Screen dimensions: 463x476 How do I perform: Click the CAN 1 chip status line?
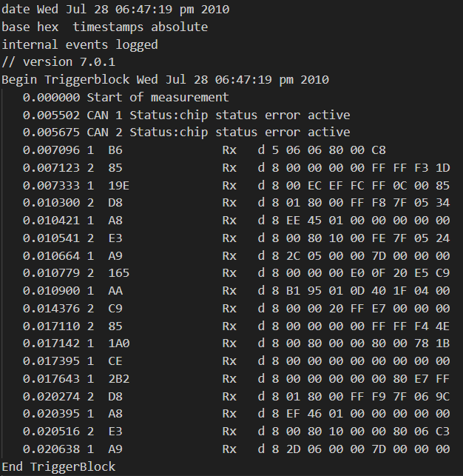pyautogui.click(x=218, y=115)
